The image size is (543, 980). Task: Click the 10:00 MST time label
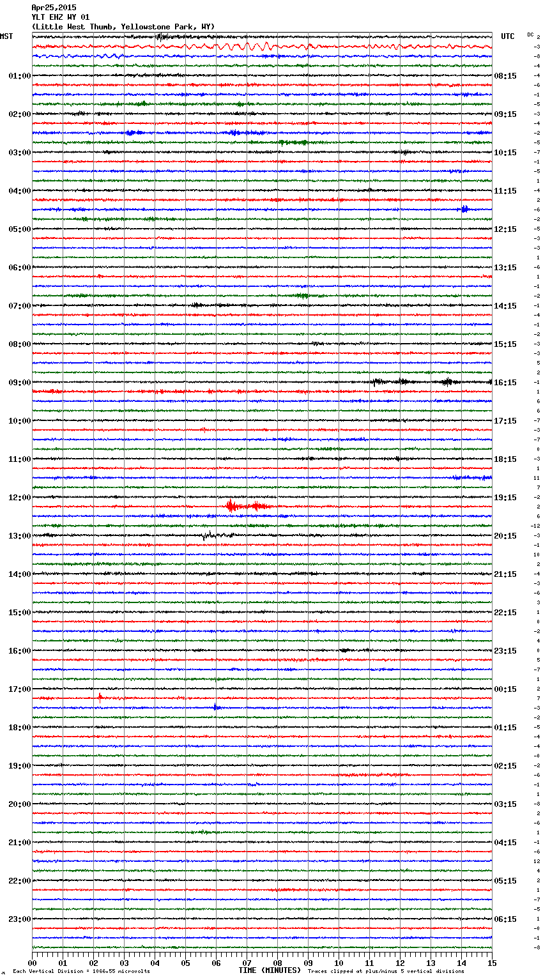(x=20, y=421)
